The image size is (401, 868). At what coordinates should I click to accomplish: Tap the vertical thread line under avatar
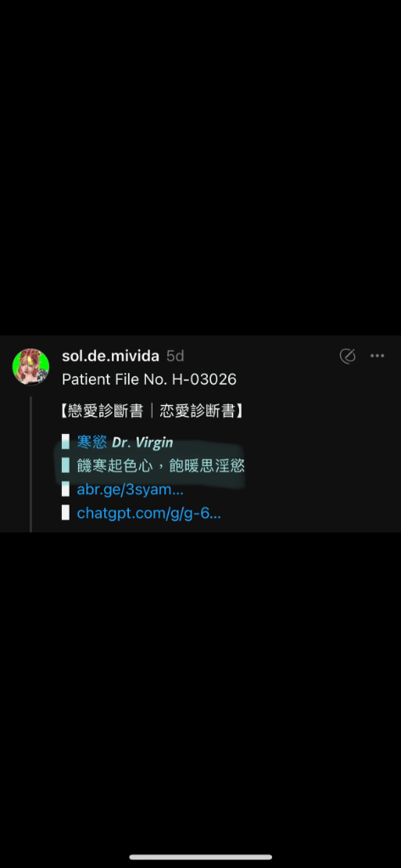point(31,464)
